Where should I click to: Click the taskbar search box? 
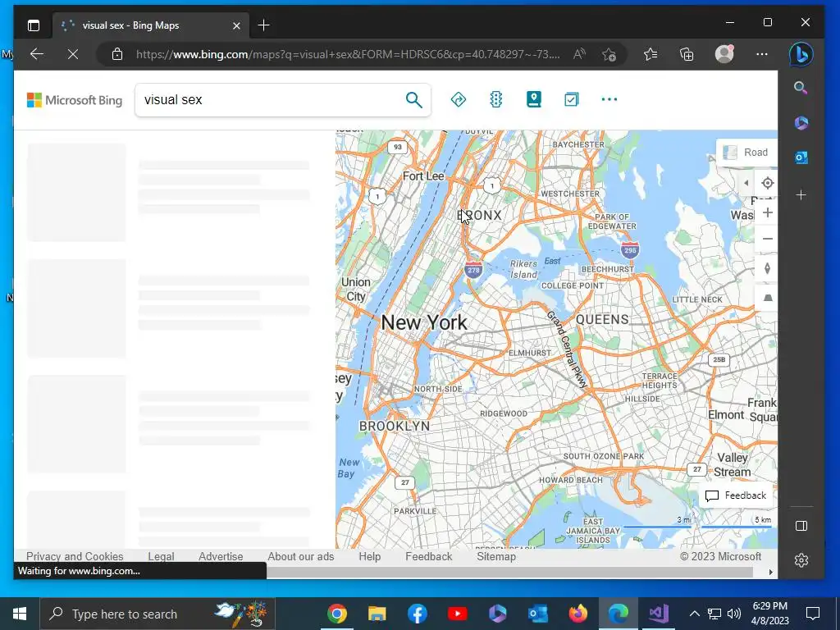click(158, 614)
